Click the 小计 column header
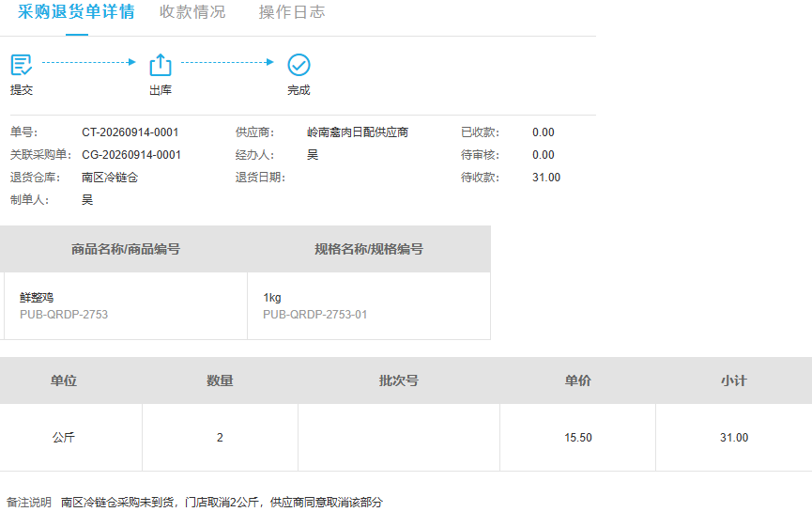Screen dimensions: 812x512 tap(734, 380)
